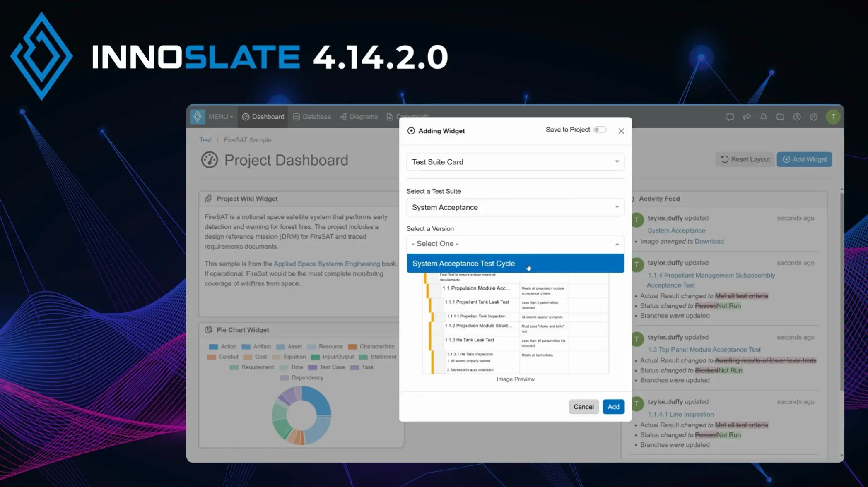Open the chat comment icon in navbar
868x487 pixels.
pyautogui.click(x=730, y=117)
